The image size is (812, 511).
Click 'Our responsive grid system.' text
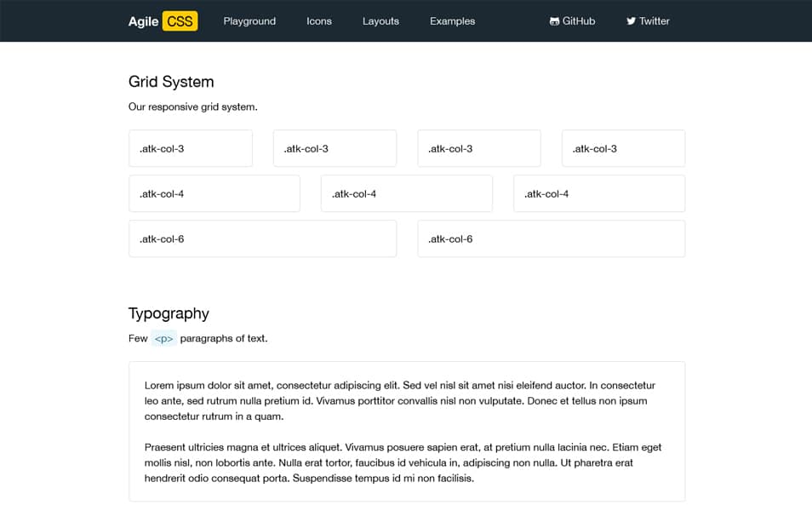[x=192, y=106]
